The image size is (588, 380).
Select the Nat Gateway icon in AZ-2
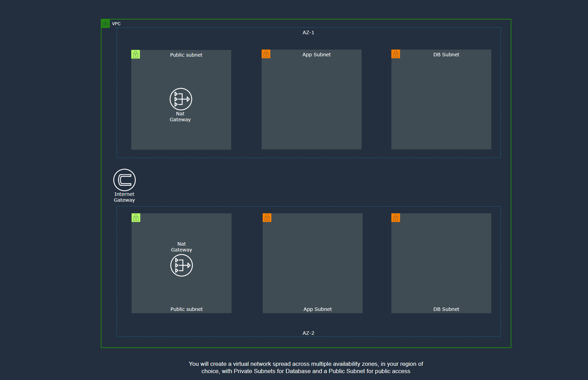[x=181, y=265]
